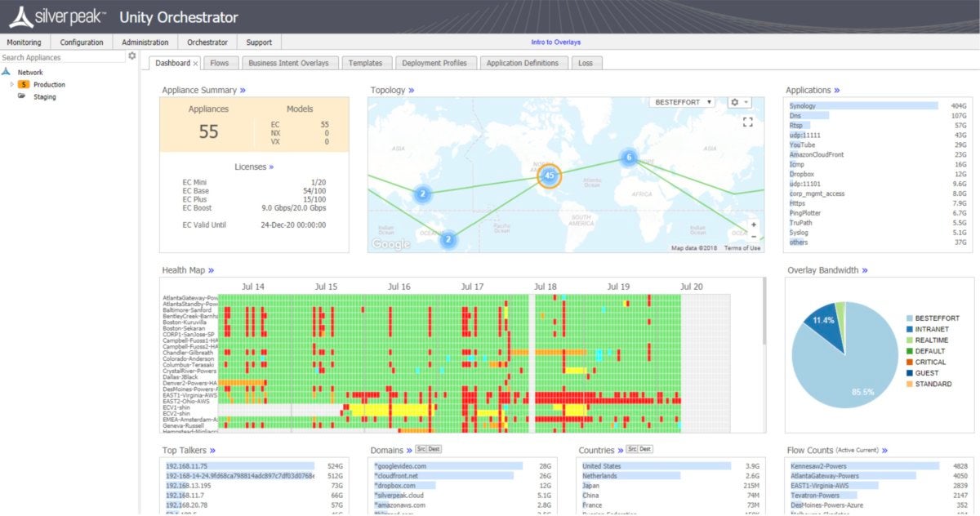Screen dimensions: 980x516
Task: Open the Overlay Bandwidth detail arrows
Action: coord(864,270)
